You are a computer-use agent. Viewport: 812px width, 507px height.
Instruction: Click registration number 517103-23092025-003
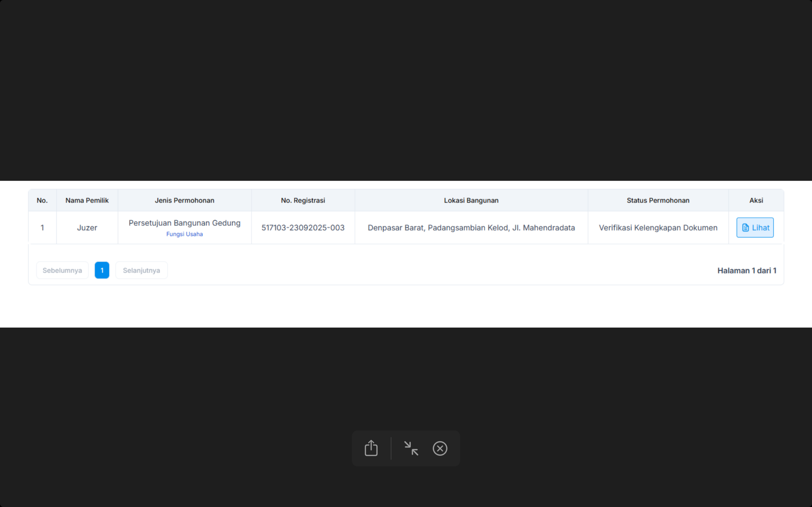[303, 228]
